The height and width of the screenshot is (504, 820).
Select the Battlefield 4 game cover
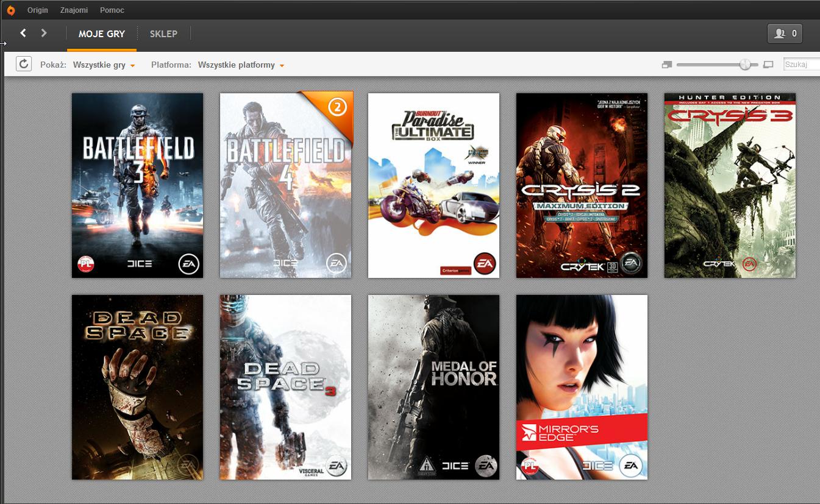[x=285, y=185]
